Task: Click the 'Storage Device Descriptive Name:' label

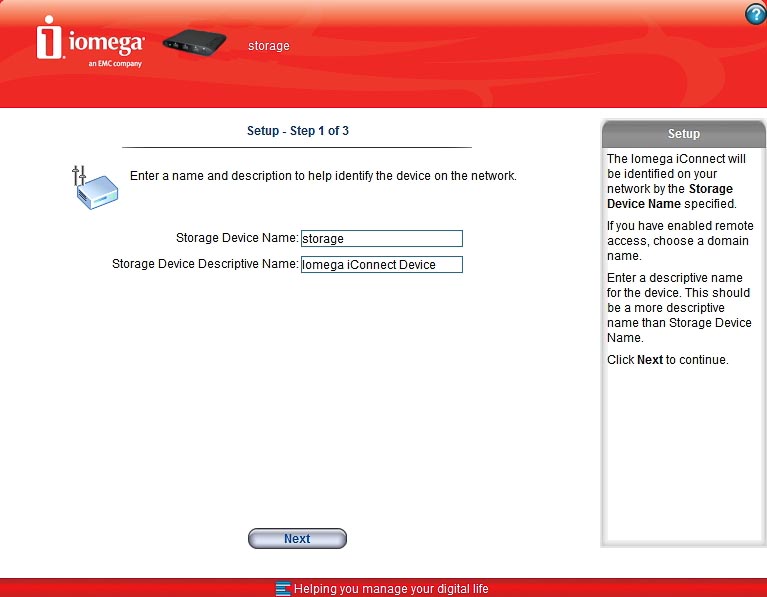Action: point(205,265)
